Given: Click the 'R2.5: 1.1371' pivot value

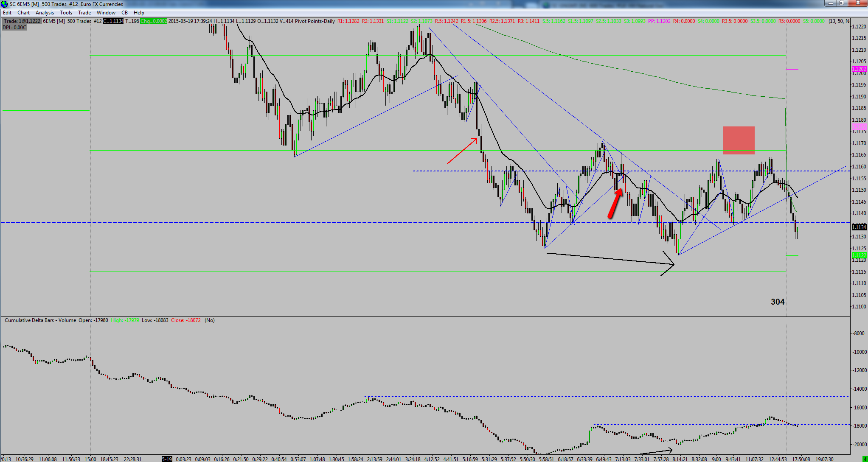Looking at the screenshot, I should (x=502, y=21).
